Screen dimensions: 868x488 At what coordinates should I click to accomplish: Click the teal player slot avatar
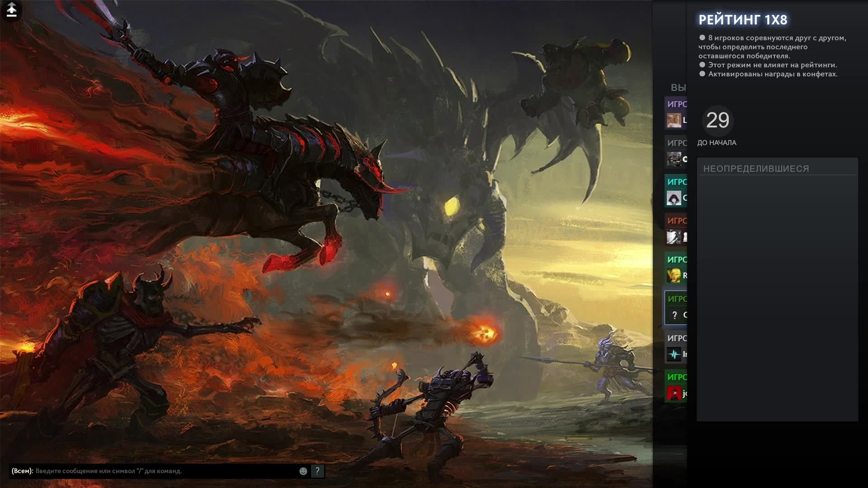(x=674, y=198)
